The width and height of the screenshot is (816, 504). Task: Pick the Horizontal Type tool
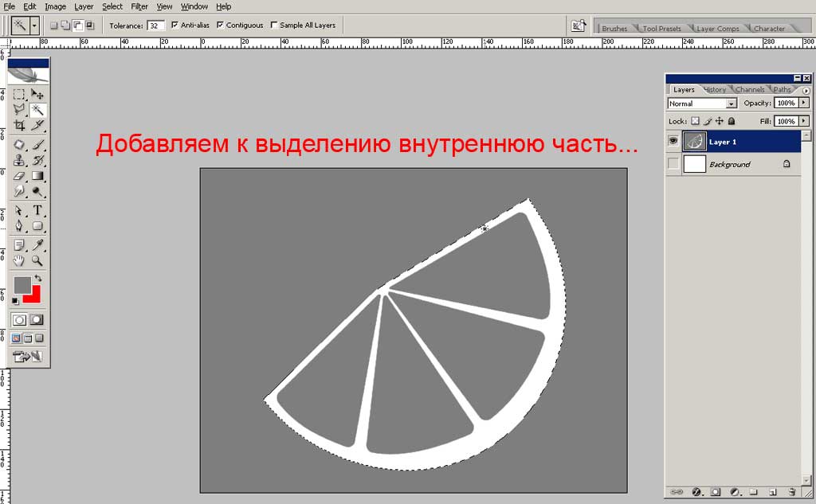pyautogui.click(x=37, y=210)
